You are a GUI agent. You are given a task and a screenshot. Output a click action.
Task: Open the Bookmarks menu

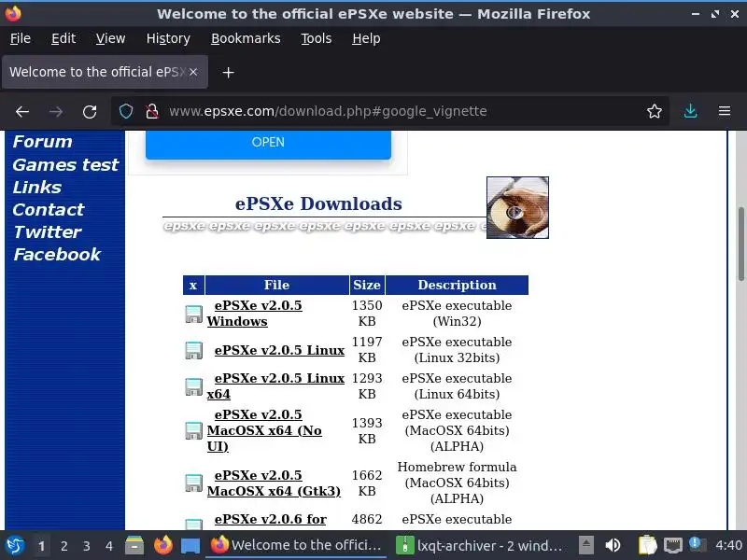point(246,38)
